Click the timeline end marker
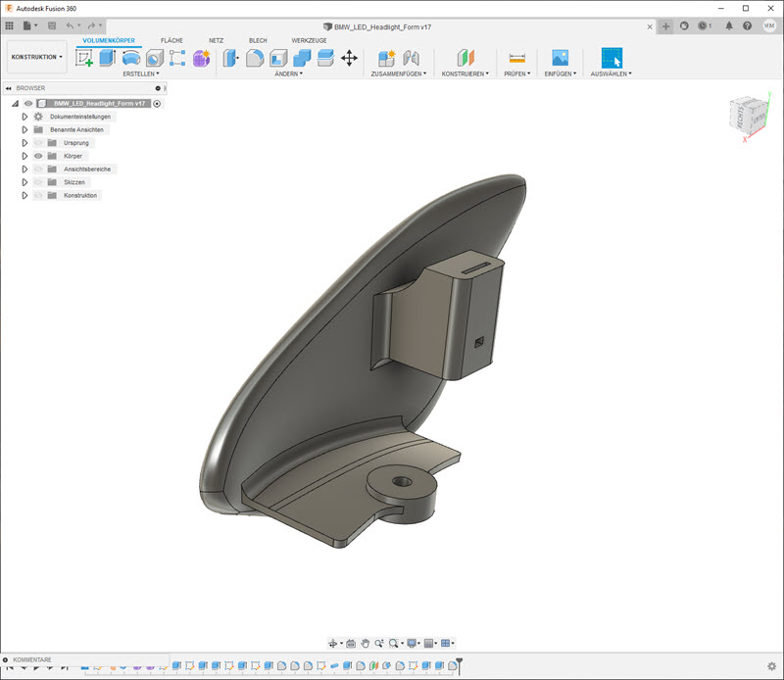The image size is (784, 680). click(x=459, y=665)
